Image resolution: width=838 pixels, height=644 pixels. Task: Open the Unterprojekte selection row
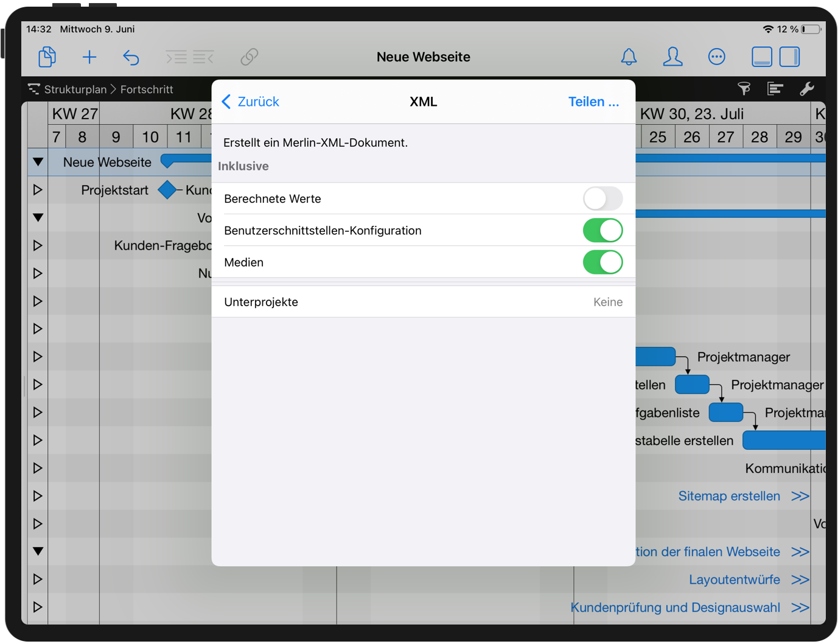[x=423, y=301]
